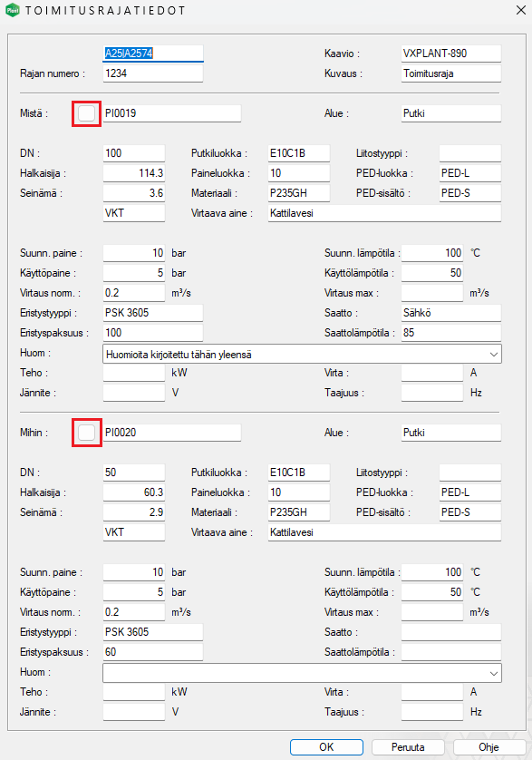This screenshot has height=760, width=532.
Task: Click the VKT field in Mihin section
Action: [134, 532]
